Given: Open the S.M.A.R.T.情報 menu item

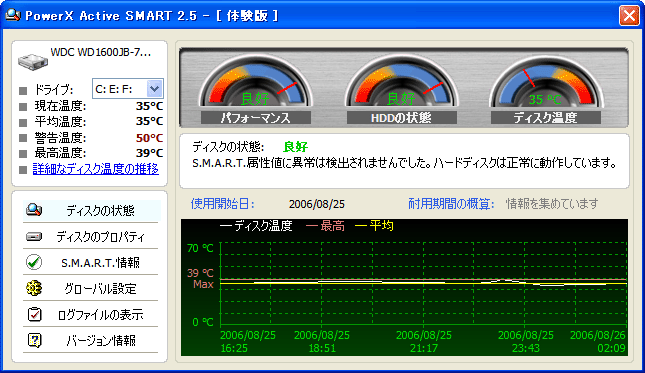Looking at the screenshot, I should (x=90, y=262).
